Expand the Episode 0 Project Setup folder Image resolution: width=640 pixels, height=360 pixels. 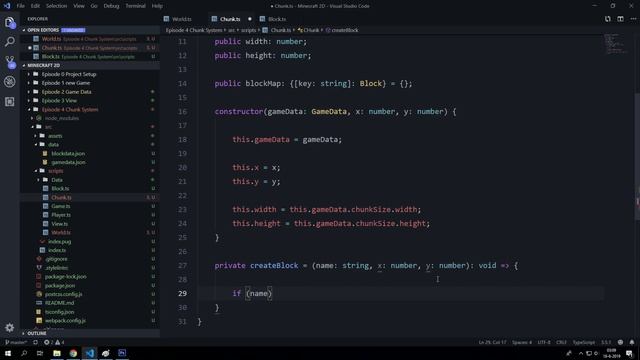(69, 74)
